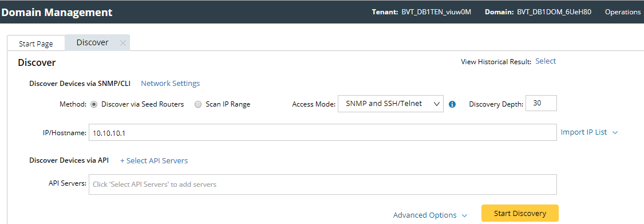
Task: Switch to the Start Page tab
Action: [x=35, y=44]
